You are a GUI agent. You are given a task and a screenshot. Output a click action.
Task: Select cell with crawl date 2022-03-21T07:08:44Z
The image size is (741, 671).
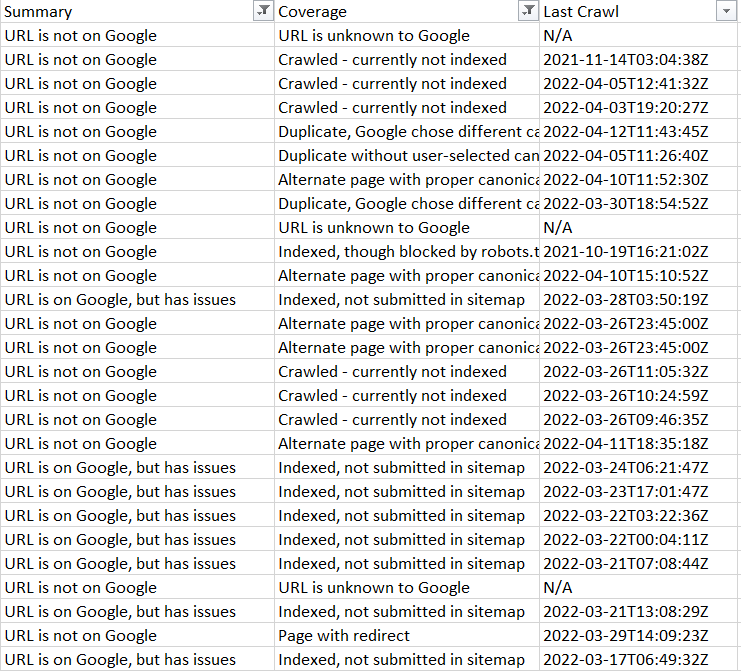click(x=638, y=564)
